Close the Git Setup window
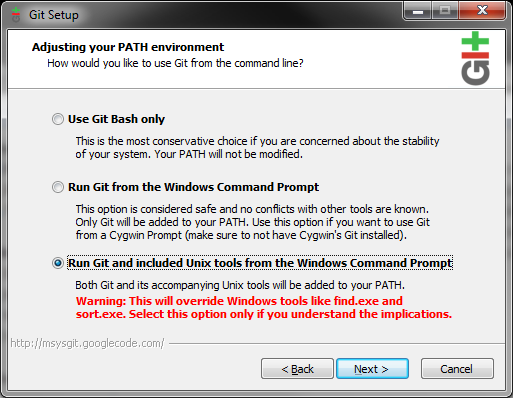This screenshot has width=513, height=398. click(x=482, y=10)
